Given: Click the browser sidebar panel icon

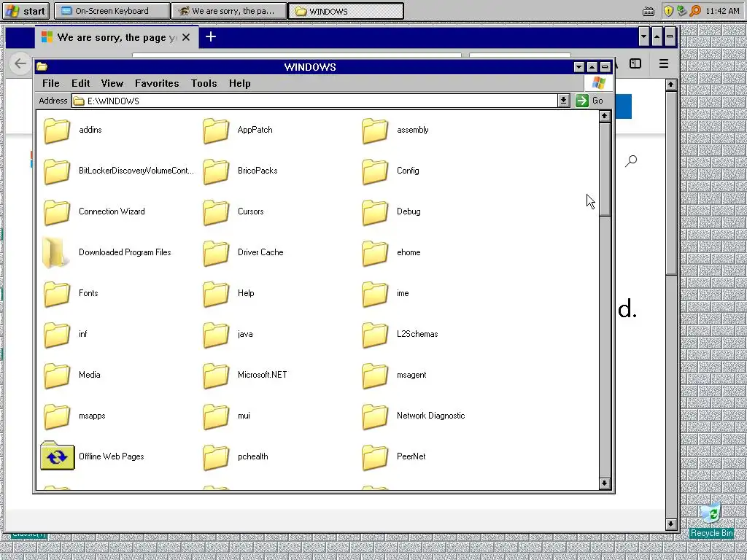Looking at the screenshot, I should [635, 63].
